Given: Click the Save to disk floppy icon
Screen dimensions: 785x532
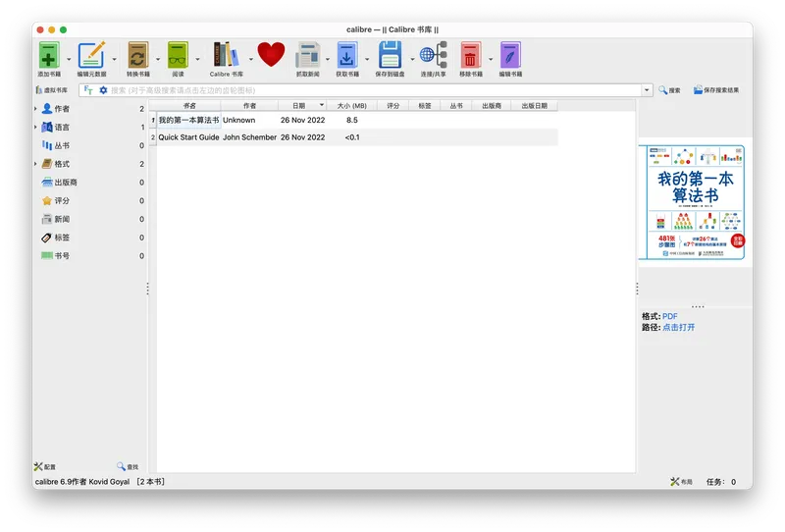Looking at the screenshot, I should [x=390, y=55].
